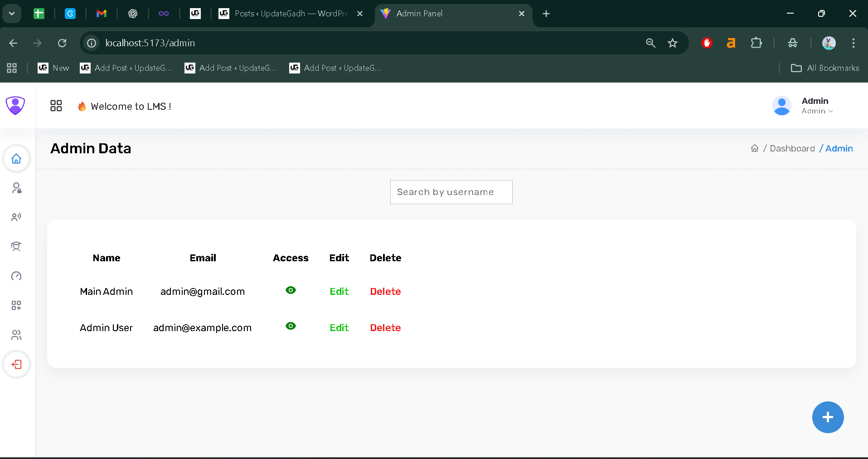Screen dimensions: 868x459
Task: Expand the Admin profile dropdown chevron
Action: (x=830, y=111)
